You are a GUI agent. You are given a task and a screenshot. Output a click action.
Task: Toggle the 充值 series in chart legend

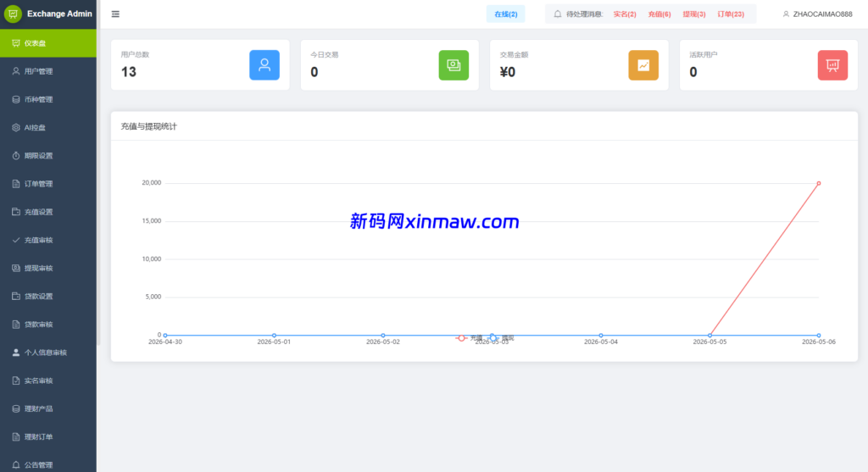(470, 337)
